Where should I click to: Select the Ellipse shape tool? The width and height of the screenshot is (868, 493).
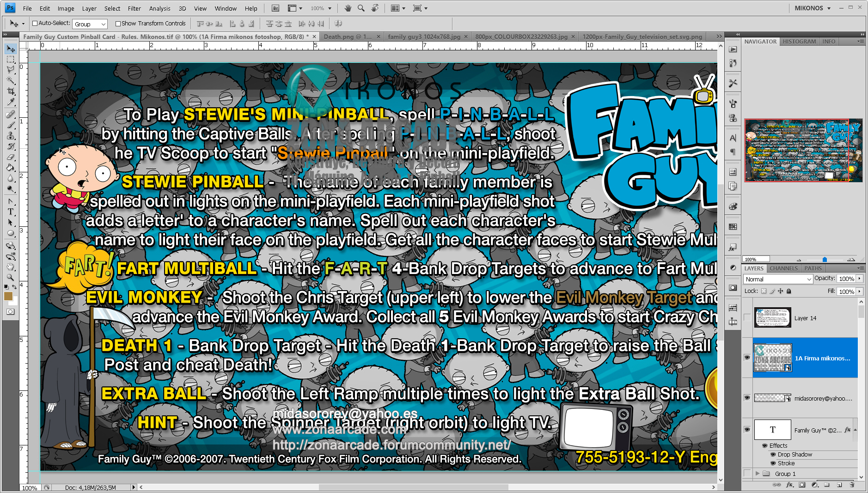click(x=11, y=233)
